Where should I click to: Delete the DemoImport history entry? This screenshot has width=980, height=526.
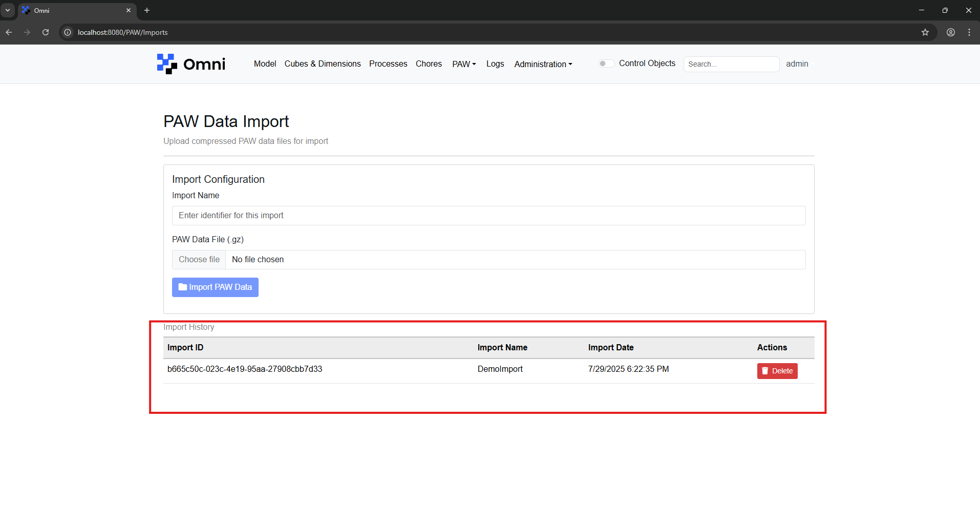point(777,371)
